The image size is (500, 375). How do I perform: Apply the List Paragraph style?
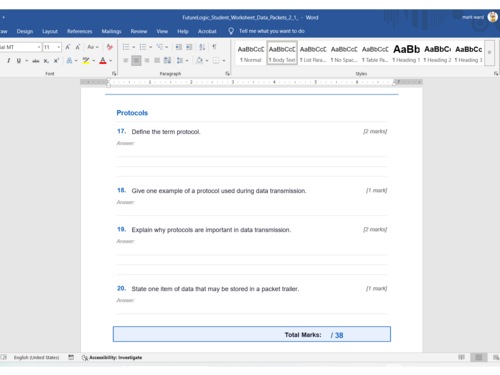313,53
